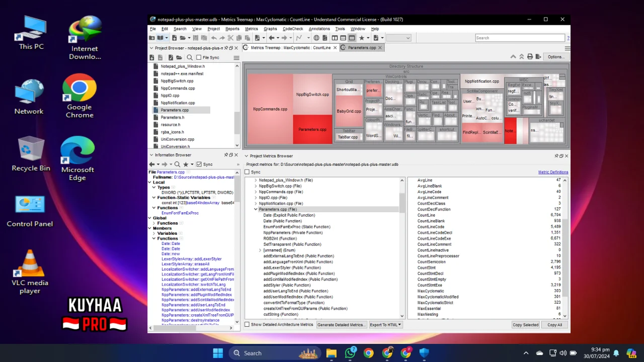Toggle the File Sync checkbox

coord(199,57)
